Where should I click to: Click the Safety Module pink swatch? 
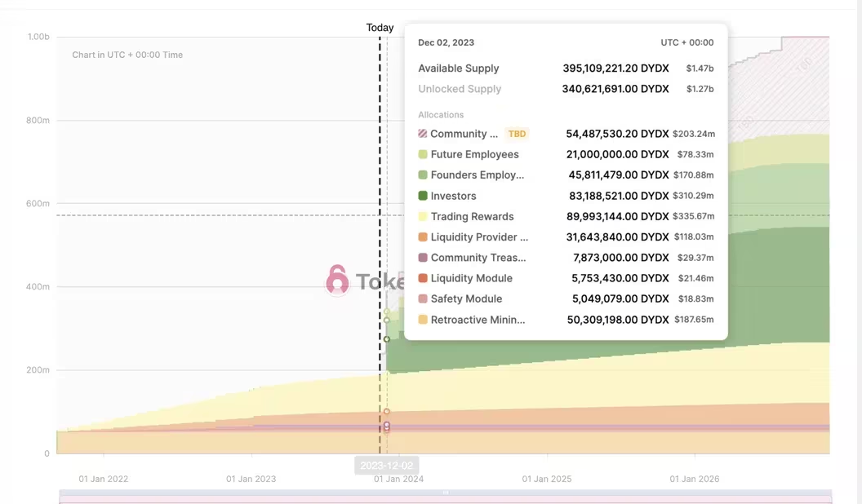(x=423, y=298)
